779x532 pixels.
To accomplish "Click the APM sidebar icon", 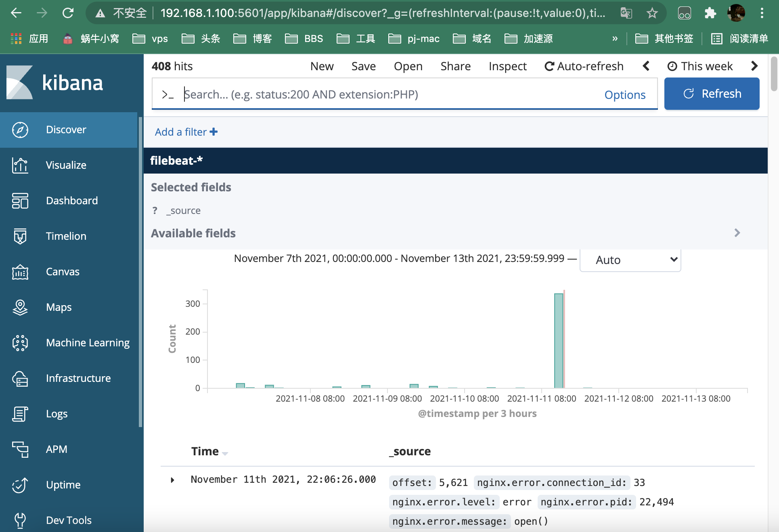I will click(x=20, y=449).
